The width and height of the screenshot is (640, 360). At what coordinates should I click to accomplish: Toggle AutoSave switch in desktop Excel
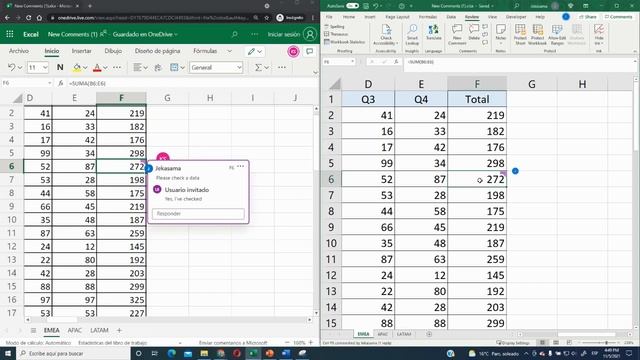(x=352, y=6)
